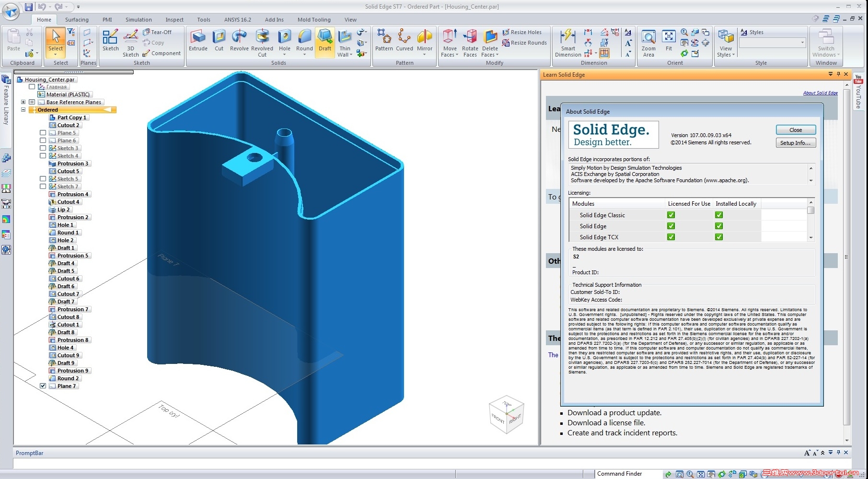The image size is (868, 479).
Task: Click Rotate Faces tool
Action: [470, 43]
